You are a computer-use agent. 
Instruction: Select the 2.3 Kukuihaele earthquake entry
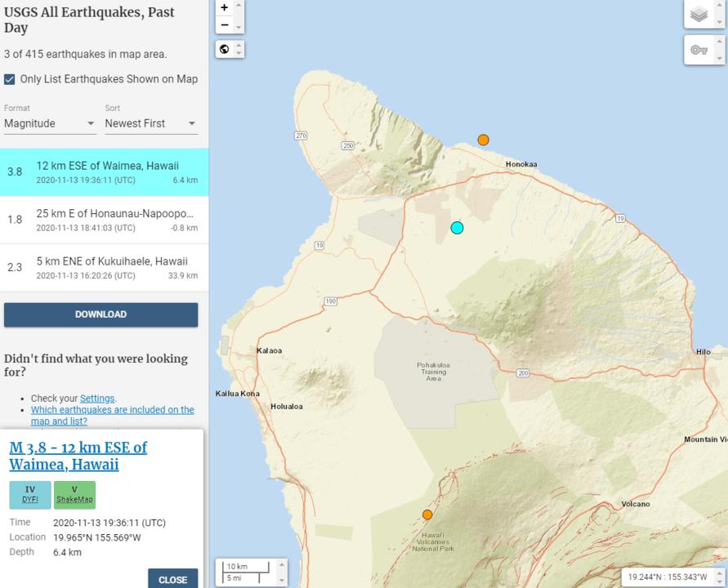[x=104, y=267]
